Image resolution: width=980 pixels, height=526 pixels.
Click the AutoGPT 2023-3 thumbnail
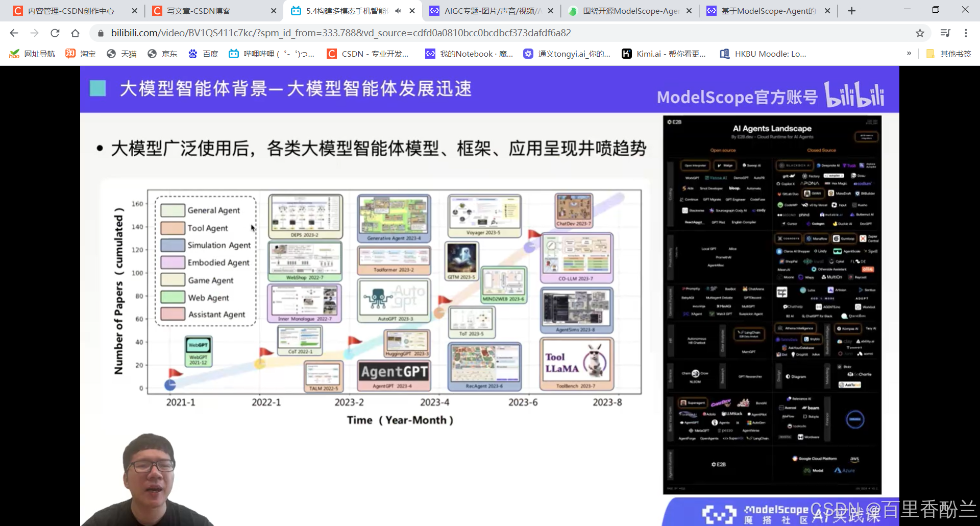(x=394, y=300)
